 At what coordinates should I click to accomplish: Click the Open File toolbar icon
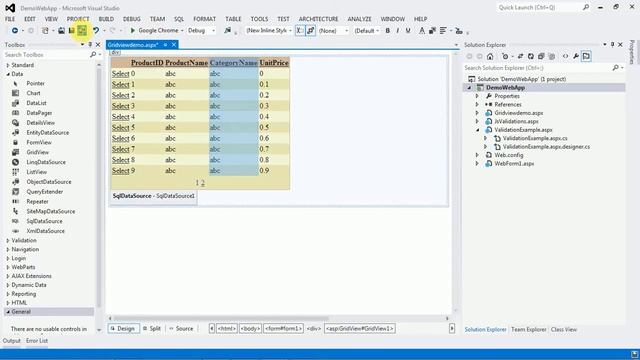click(x=61, y=31)
